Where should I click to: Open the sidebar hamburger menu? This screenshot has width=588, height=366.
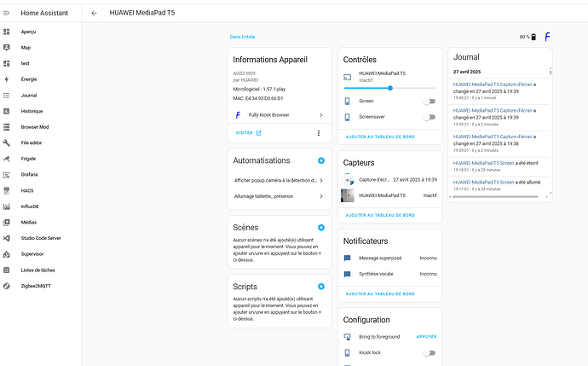tap(7, 14)
